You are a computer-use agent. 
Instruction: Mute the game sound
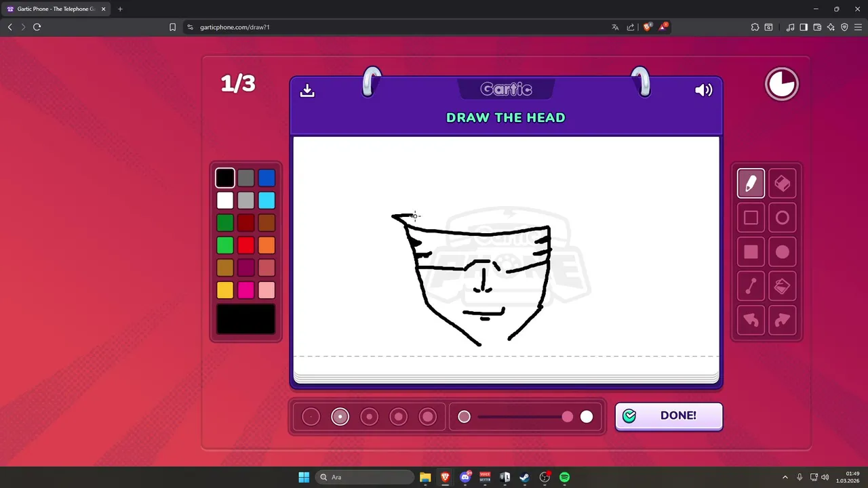pyautogui.click(x=704, y=90)
